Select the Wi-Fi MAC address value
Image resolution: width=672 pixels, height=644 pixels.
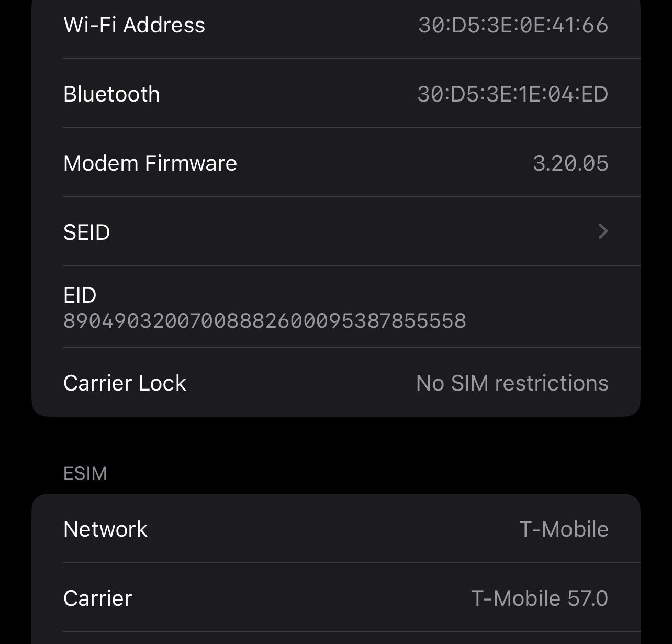[x=513, y=25]
